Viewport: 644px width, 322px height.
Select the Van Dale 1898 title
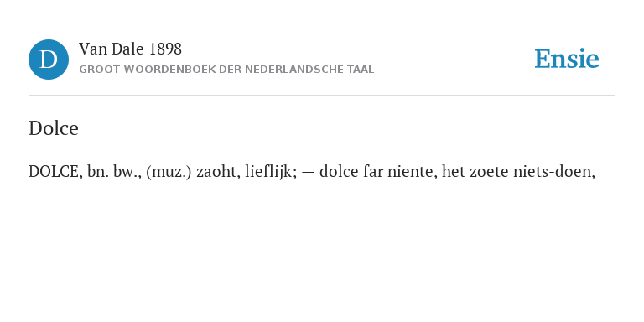click(x=130, y=49)
